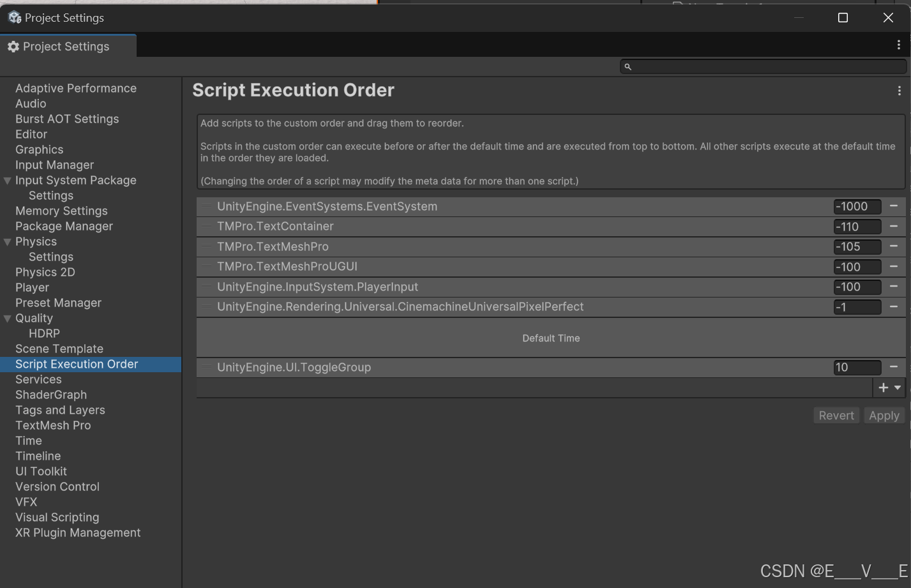
Task: Open UI Toolkit settings
Action: pos(41,471)
